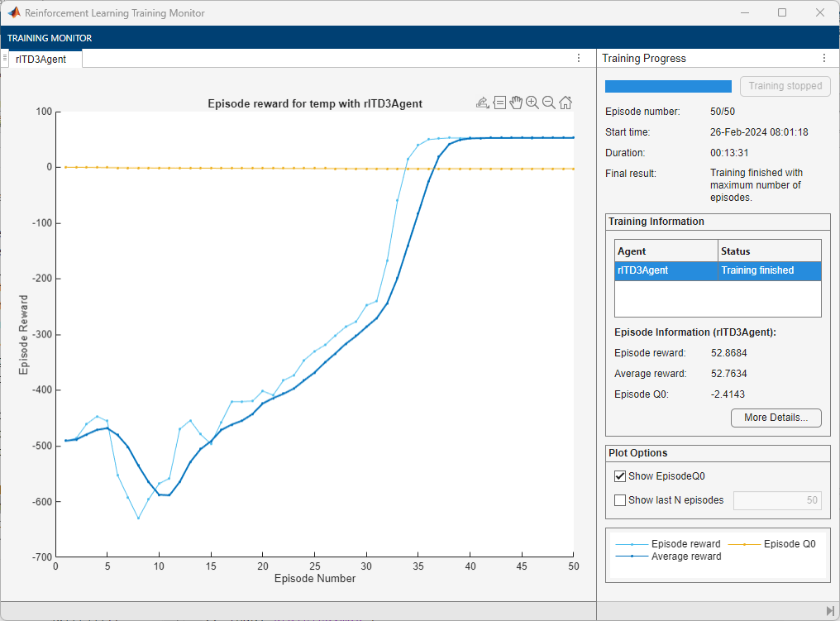The width and height of the screenshot is (840, 621).
Task: Click the blue training progress bar
Action: point(668,86)
